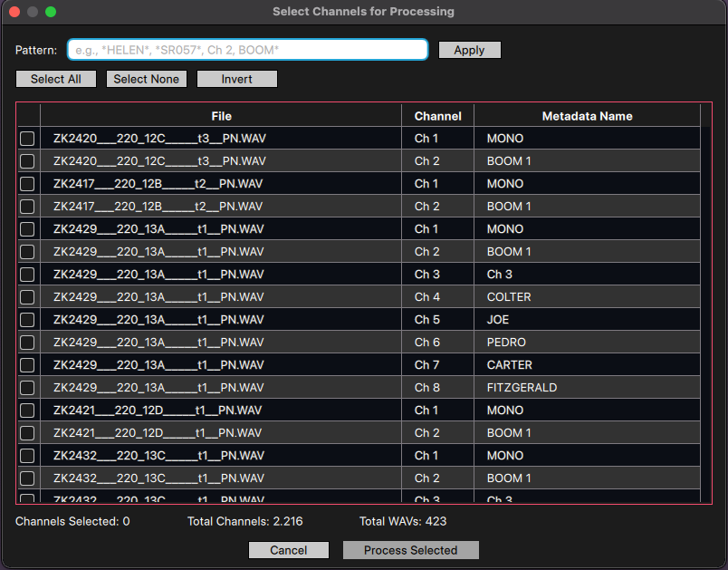
Task: Apply the entered pattern
Action: pos(469,50)
